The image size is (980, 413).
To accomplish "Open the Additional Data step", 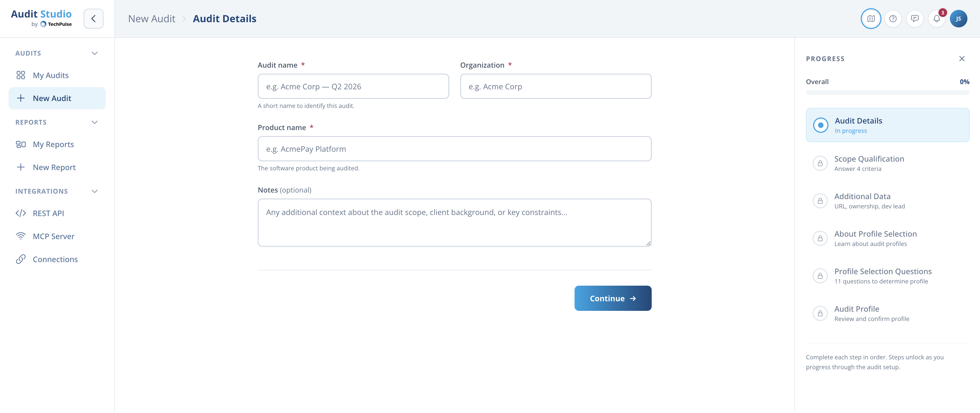I will [x=887, y=201].
